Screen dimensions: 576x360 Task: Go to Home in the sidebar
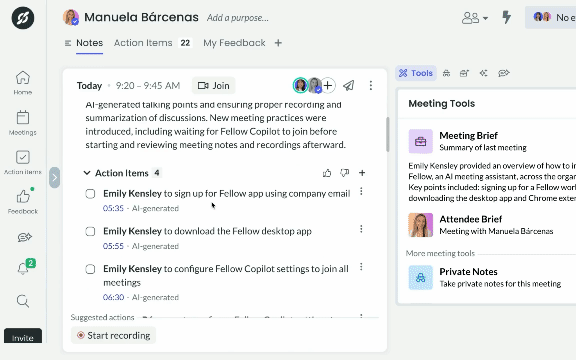click(x=23, y=83)
